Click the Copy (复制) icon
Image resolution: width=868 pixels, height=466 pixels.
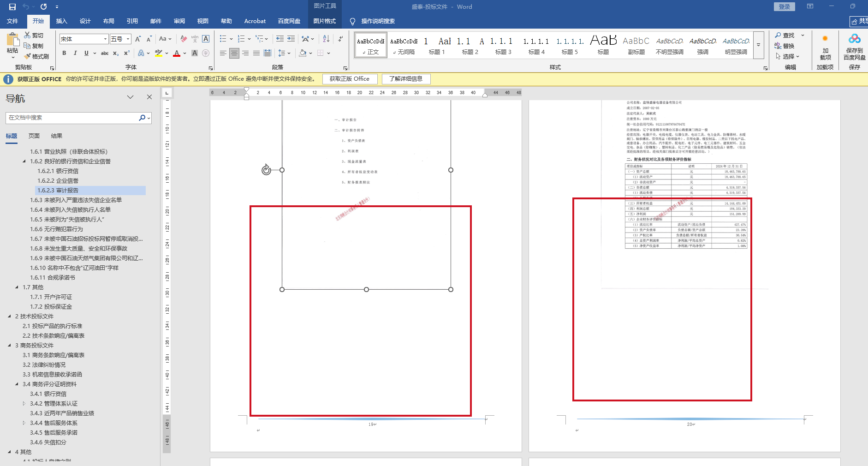28,46
